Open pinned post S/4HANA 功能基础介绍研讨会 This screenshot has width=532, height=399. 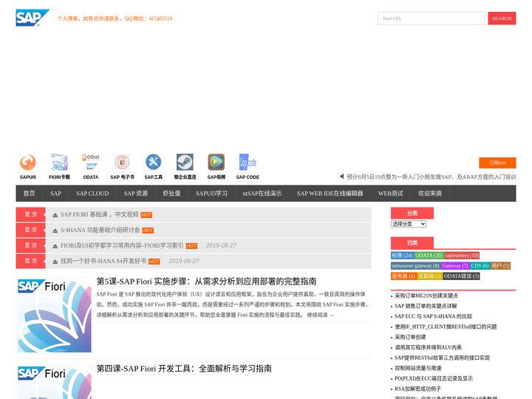pyautogui.click(x=100, y=230)
